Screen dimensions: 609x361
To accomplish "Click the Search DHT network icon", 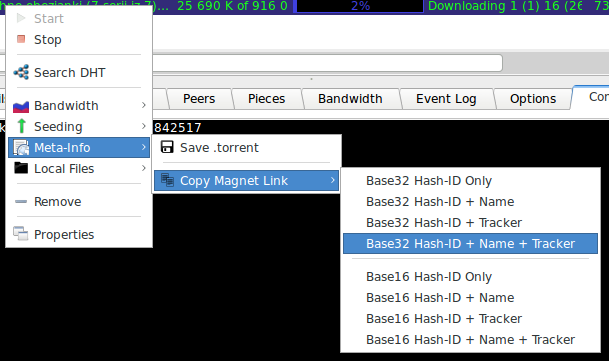I will pyautogui.click(x=21, y=72).
